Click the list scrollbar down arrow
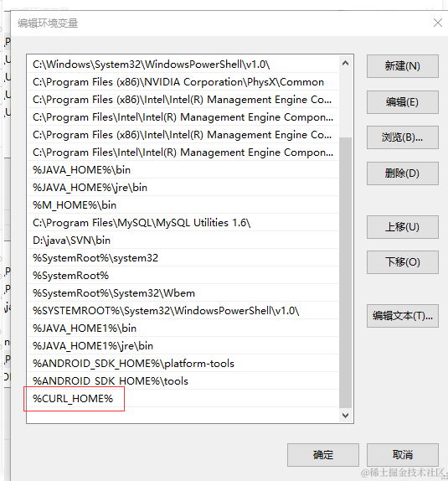448x481 pixels. click(345, 416)
